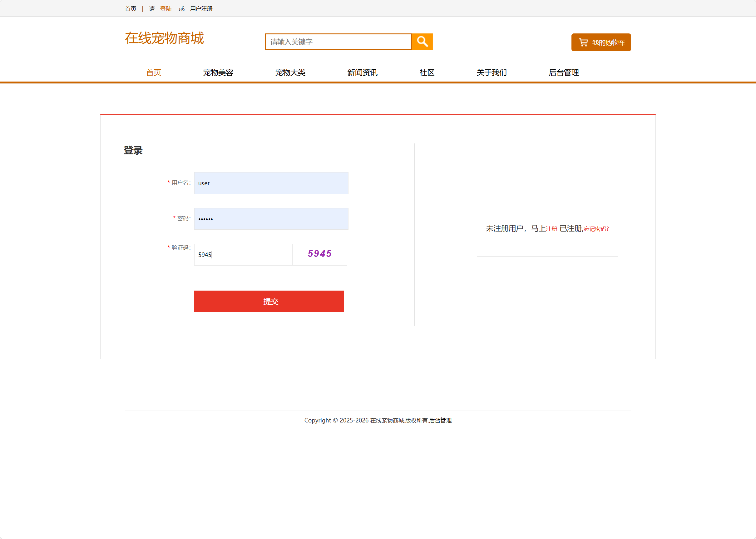Click the search magnifier icon
This screenshot has height=539, width=756.
(422, 42)
